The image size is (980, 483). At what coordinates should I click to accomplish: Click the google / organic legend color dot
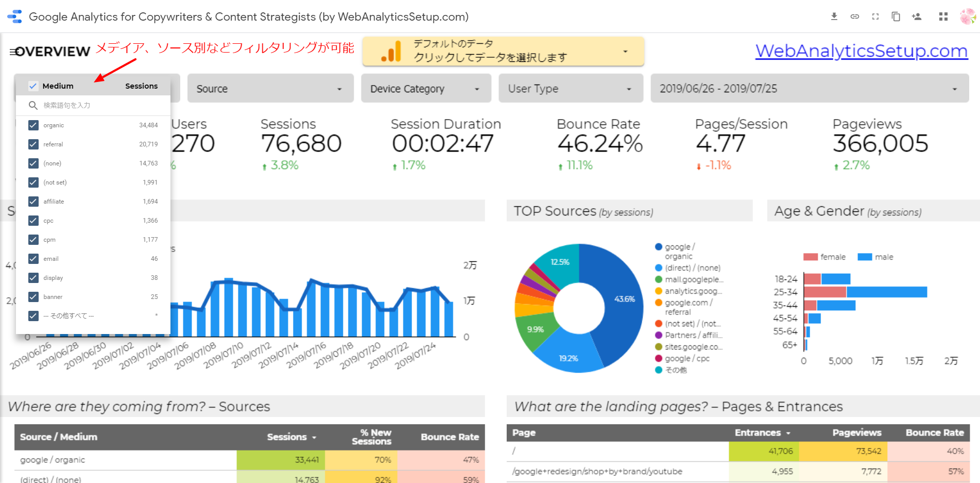click(658, 247)
